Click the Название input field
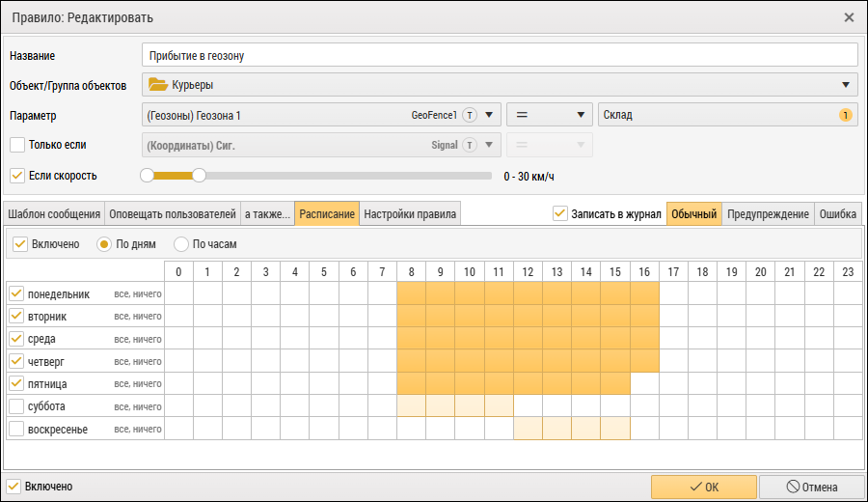Viewport: 868px width, 502px height. pyautogui.click(x=500, y=55)
